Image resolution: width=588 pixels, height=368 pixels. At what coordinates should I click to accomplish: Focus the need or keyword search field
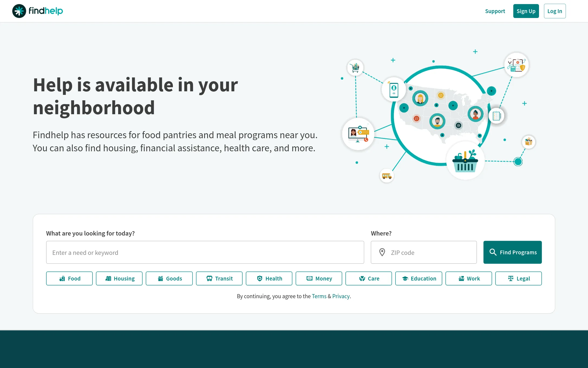205,252
